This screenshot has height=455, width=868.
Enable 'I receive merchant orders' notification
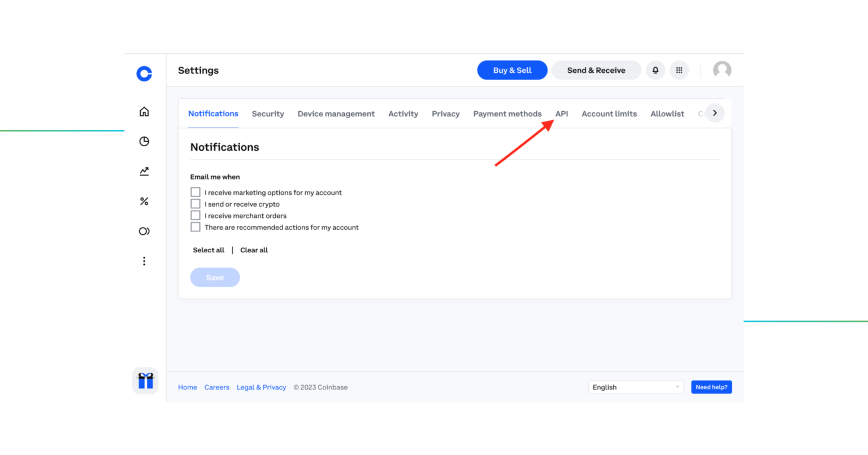(x=195, y=215)
